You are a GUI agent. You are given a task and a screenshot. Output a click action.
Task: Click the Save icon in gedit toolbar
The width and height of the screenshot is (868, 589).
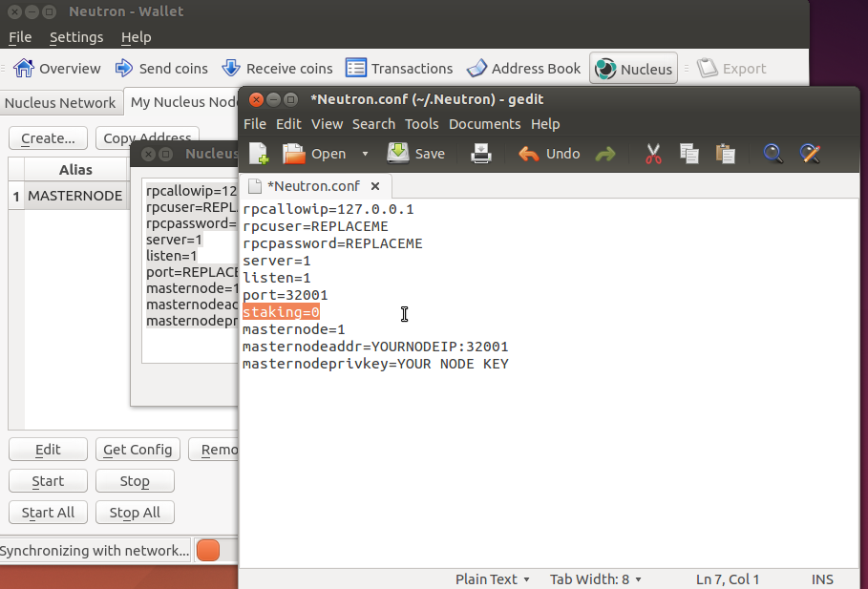click(x=397, y=154)
